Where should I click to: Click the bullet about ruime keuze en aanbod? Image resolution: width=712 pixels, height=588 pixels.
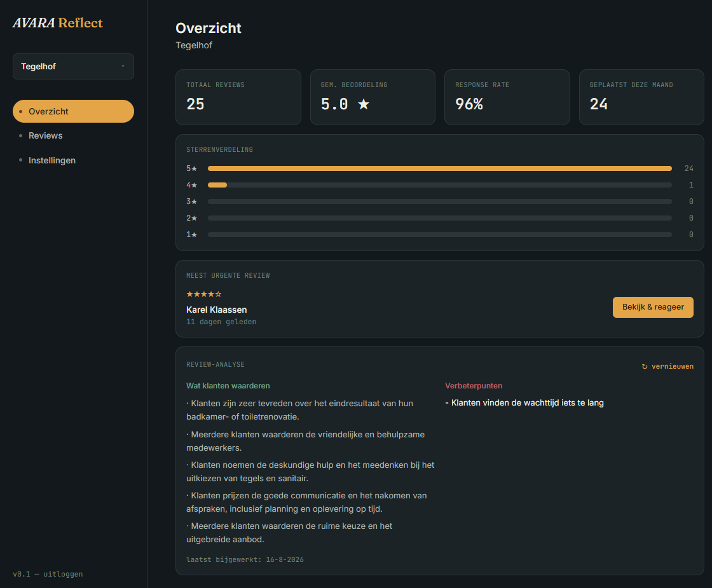(x=289, y=533)
